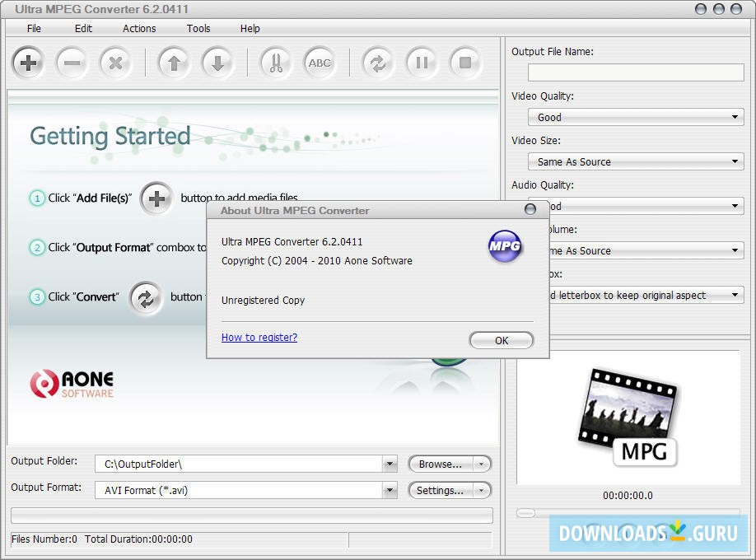Pause conversion with the pause icon
The image size is (756, 560).
[x=422, y=63]
